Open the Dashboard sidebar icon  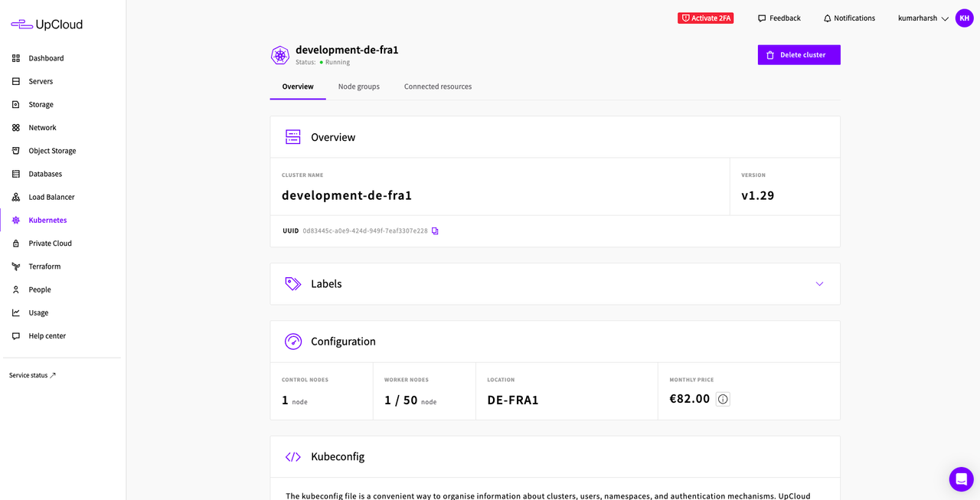pyautogui.click(x=16, y=58)
